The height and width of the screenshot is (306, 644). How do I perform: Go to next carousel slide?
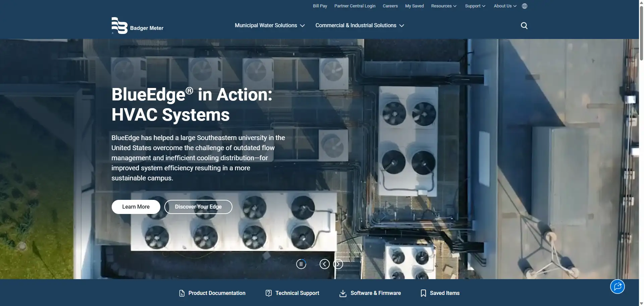coord(338,264)
